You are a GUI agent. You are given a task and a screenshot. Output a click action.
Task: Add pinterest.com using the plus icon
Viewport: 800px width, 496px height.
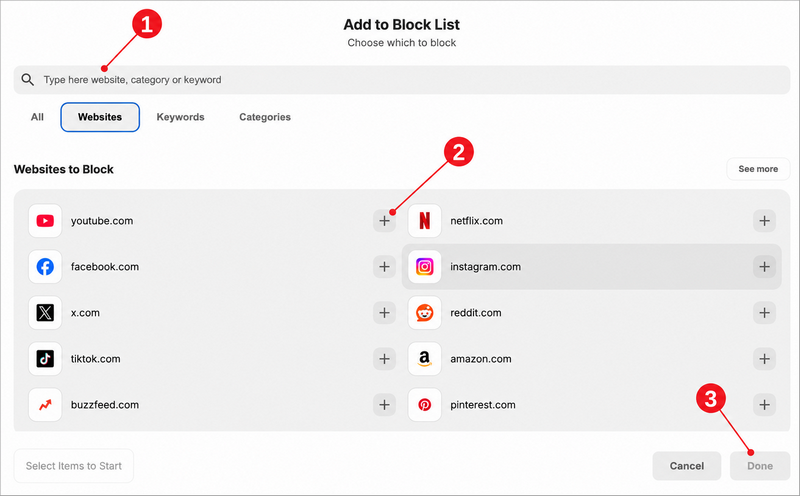764,405
